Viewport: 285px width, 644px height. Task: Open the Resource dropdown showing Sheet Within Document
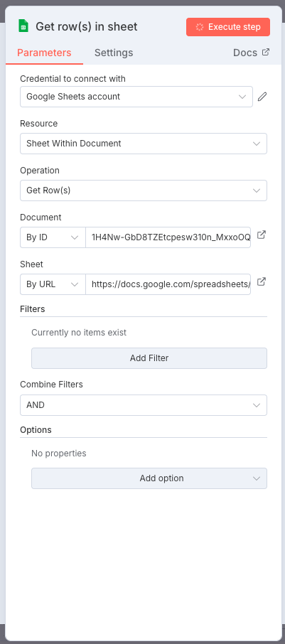[144, 144]
